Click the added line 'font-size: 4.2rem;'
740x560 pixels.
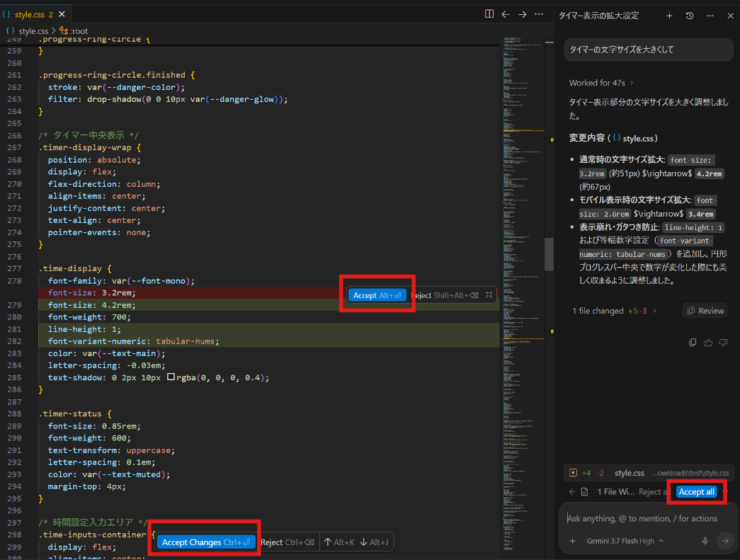tap(91, 304)
